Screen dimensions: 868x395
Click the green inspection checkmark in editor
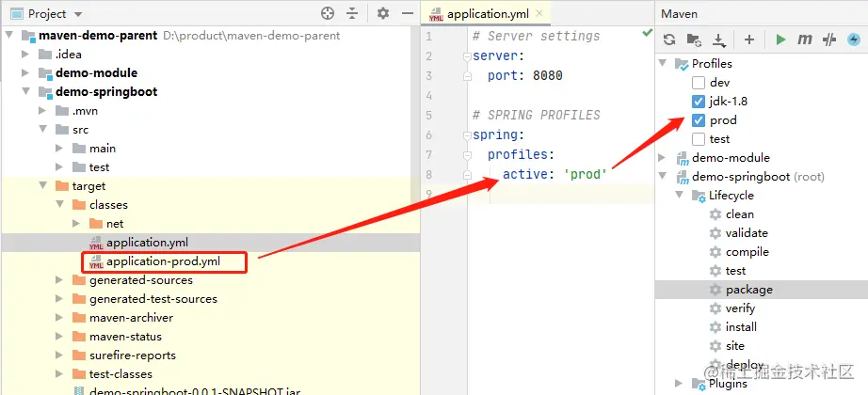pyautogui.click(x=647, y=33)
